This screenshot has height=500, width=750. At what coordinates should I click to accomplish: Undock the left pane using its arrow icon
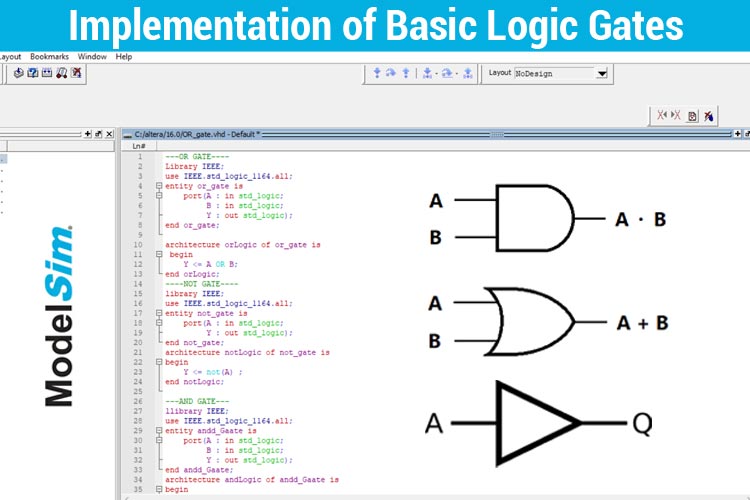98,134
